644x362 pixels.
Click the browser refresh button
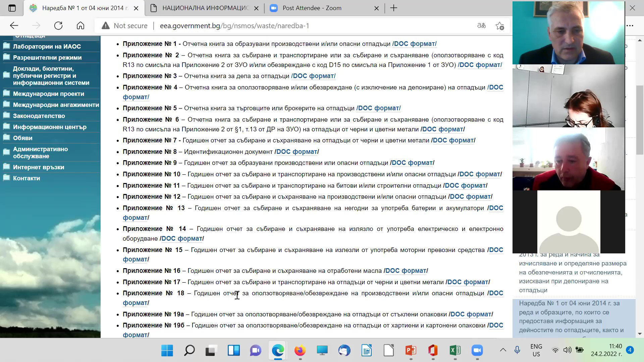point(58,26)
